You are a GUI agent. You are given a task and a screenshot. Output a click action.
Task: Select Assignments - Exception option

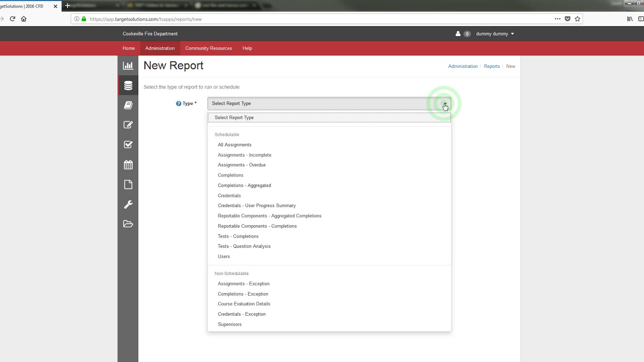point(330,284)
